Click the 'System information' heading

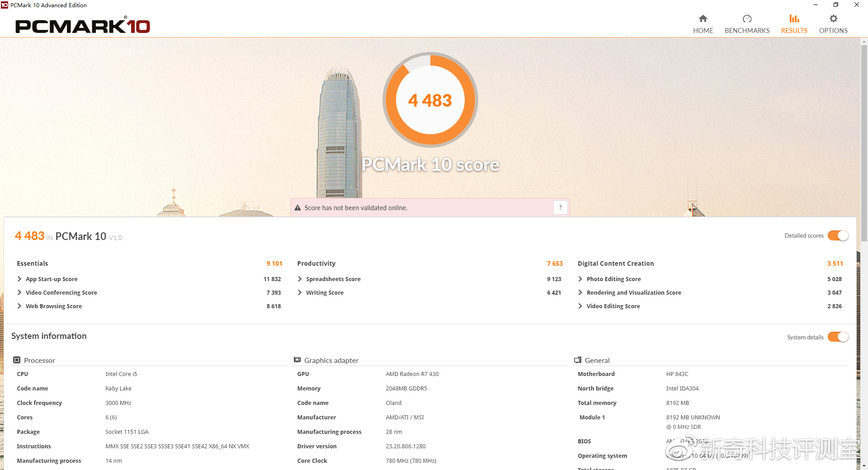49,336
